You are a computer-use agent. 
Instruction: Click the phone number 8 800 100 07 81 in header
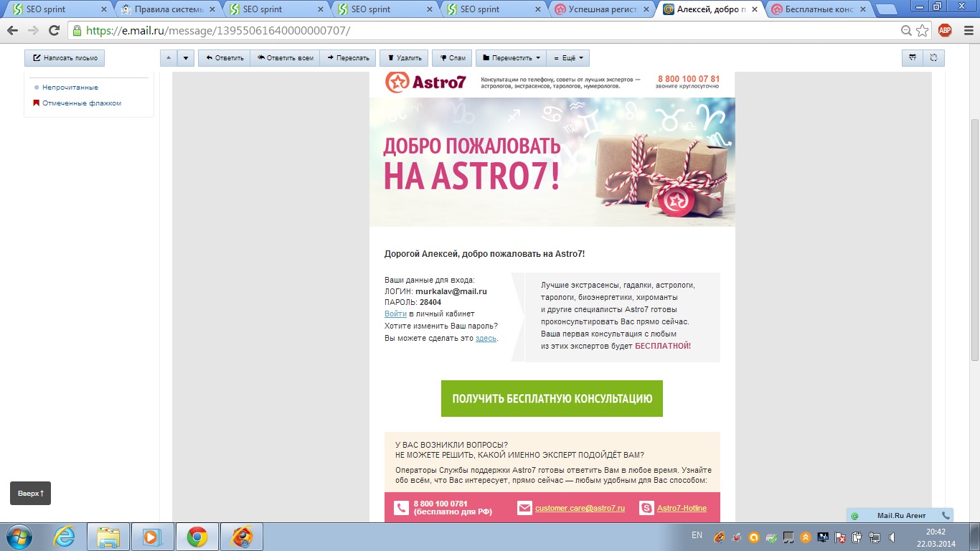[689, 79]
